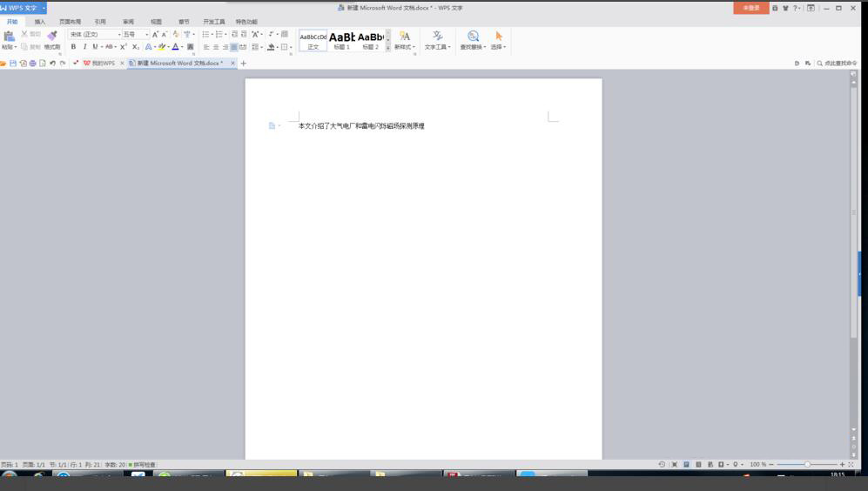Center the paragraph text

tap(216, 47)
